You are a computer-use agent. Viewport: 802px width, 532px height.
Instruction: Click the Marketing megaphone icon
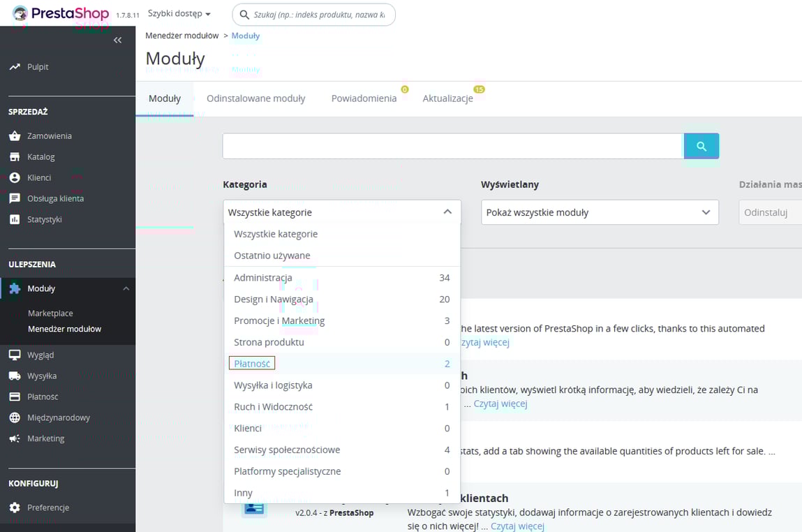click(x=15, y=438)
